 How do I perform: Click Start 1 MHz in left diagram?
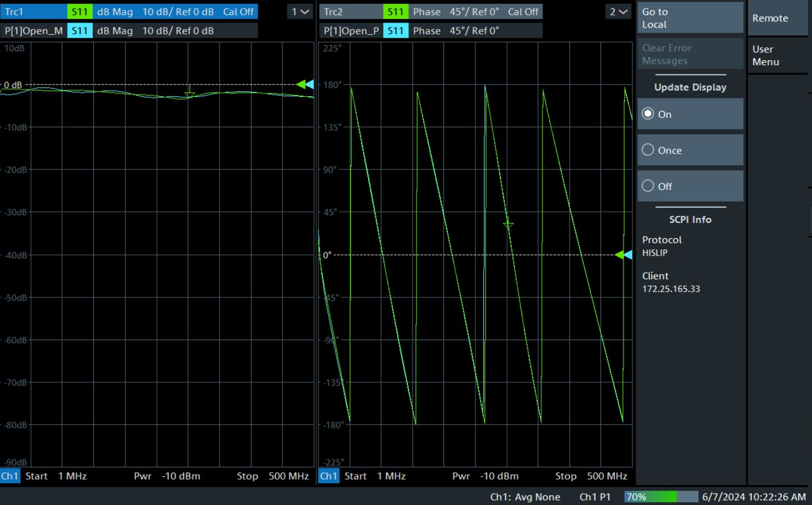click(56, 476)
